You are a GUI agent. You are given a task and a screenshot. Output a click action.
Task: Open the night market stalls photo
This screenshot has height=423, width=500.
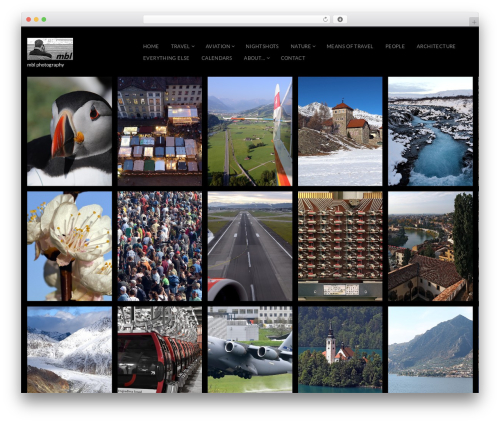pyautogui.click(x=160, y=131)
